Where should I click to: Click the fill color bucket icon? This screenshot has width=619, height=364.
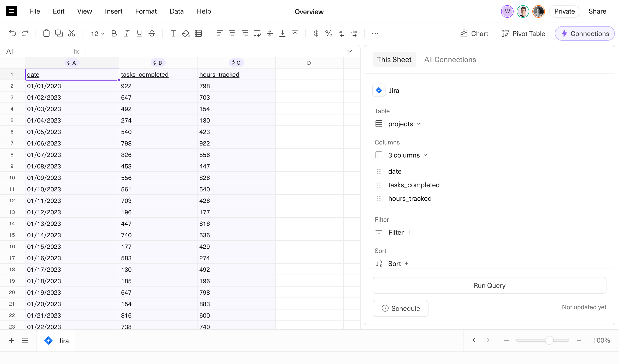coord(186,33)
